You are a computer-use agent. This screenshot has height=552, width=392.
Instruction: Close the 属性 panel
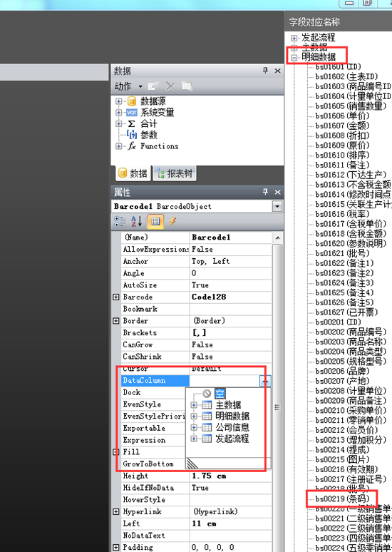278,193
